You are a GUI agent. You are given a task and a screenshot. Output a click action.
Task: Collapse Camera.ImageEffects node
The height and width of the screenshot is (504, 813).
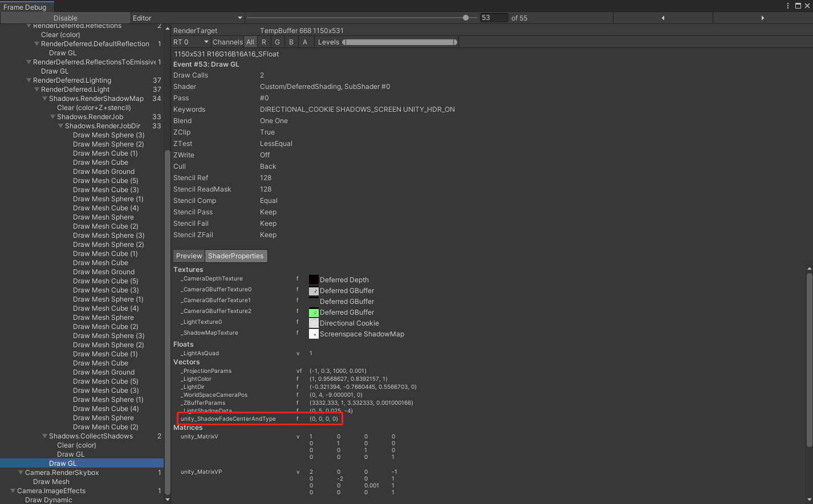point(13,491)
